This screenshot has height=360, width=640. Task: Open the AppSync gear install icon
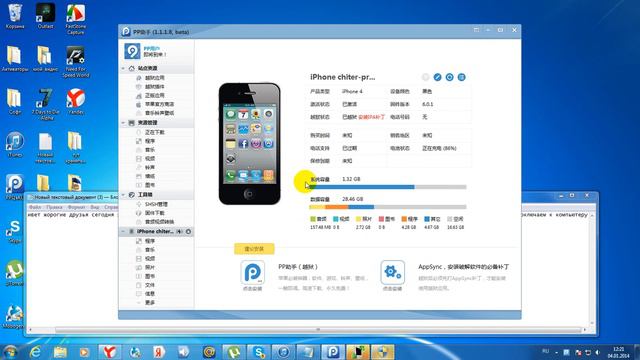[393, 272]
